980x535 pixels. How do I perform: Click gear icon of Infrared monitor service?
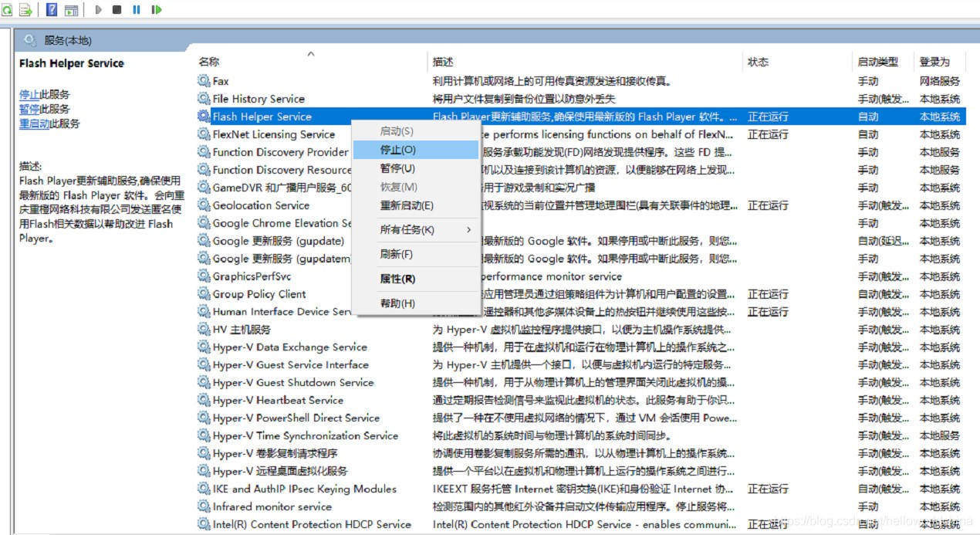pos(204,506)
